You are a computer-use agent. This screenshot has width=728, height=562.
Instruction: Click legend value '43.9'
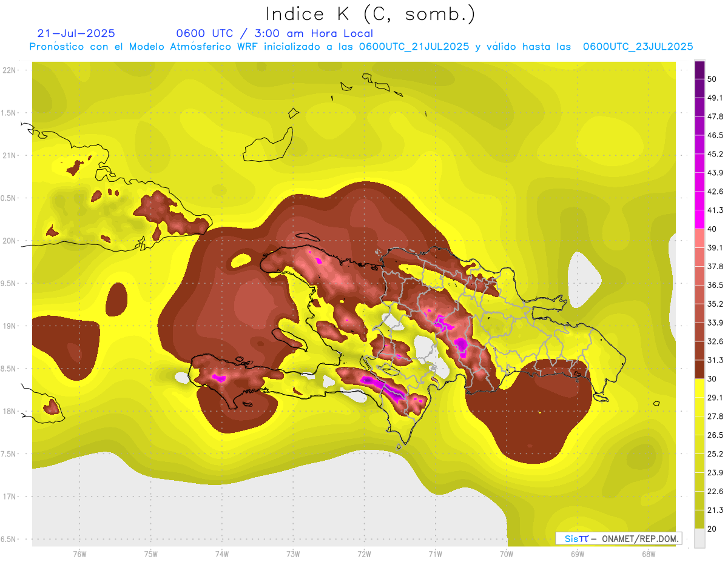[715, 173]
